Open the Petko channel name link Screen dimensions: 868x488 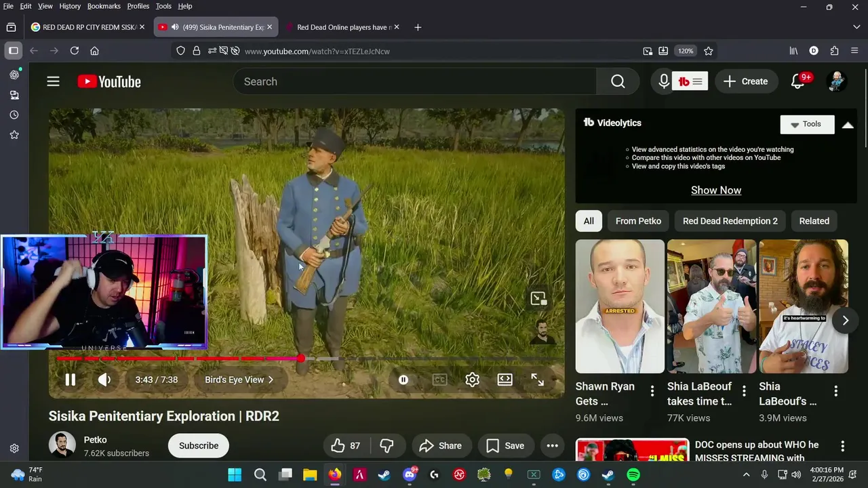95,440
